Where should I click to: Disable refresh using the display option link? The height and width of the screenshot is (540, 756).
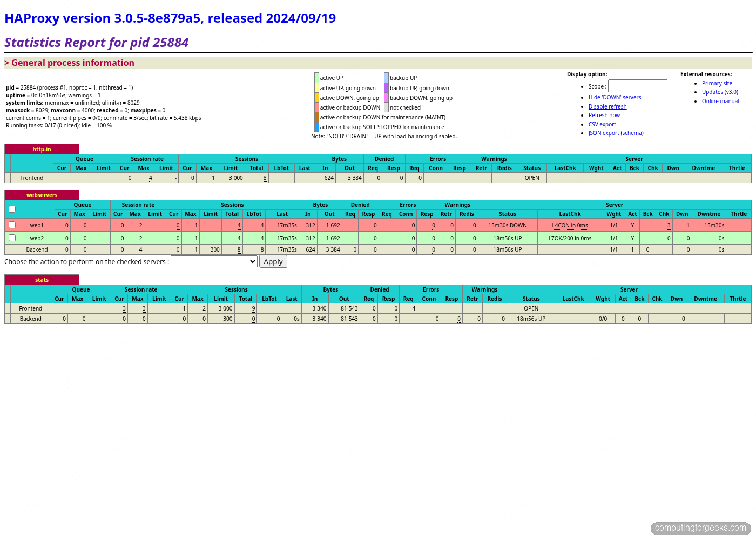click(607, 106)
